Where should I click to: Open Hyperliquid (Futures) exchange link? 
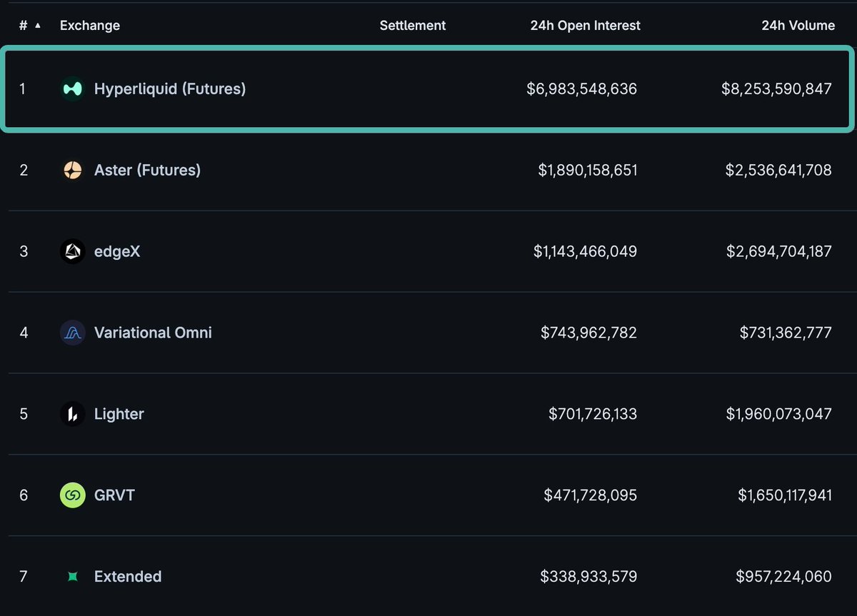pyautogui.click(x=170, y=89)
